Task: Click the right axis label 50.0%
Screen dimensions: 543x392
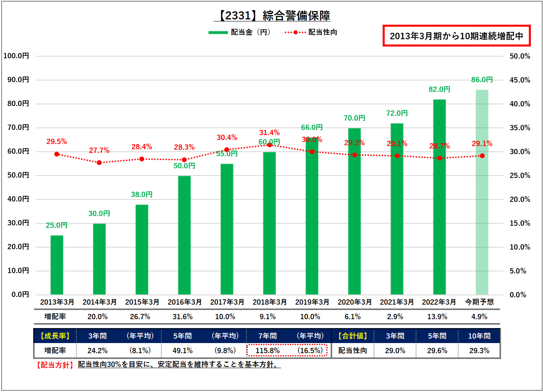Action: 520,56
